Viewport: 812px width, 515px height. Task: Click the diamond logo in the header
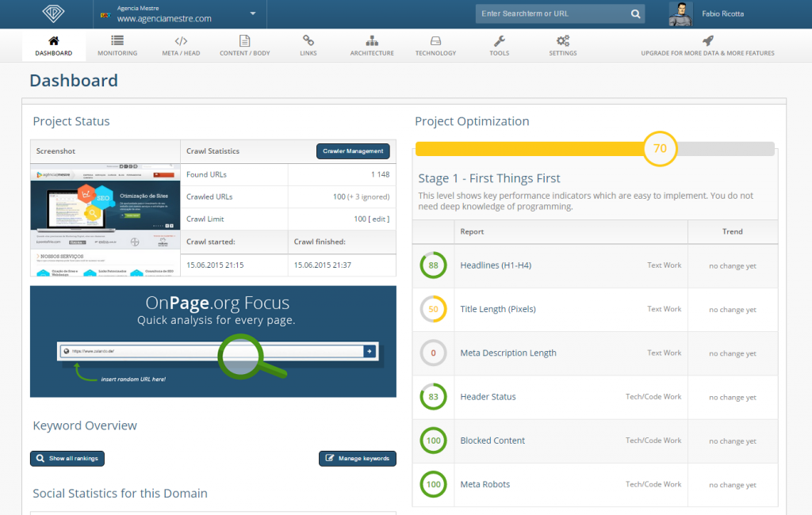click(52, 14)
